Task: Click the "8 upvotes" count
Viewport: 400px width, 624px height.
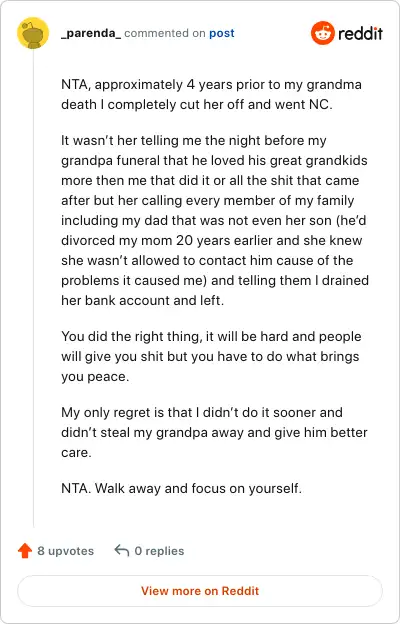Action: (66, 551)
